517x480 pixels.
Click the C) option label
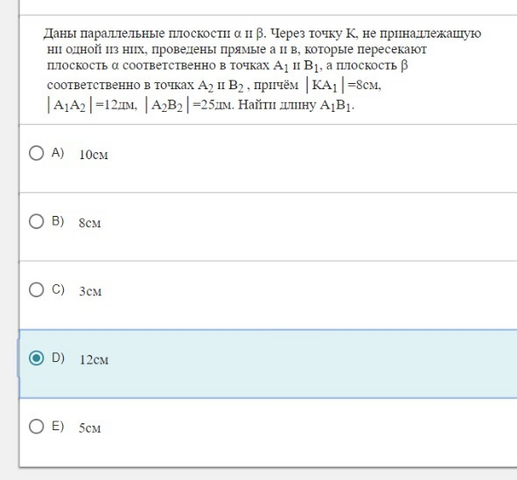[58, 289]
